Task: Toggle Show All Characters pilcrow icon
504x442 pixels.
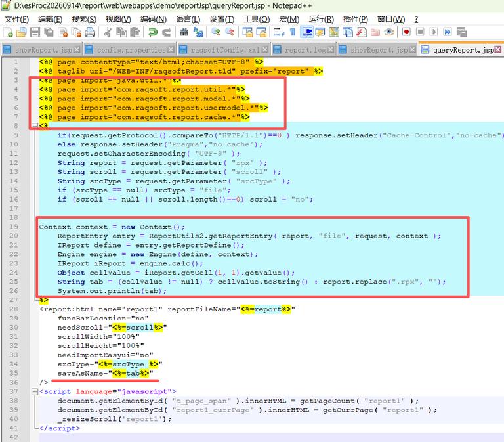Action: [x=293, y=32]
